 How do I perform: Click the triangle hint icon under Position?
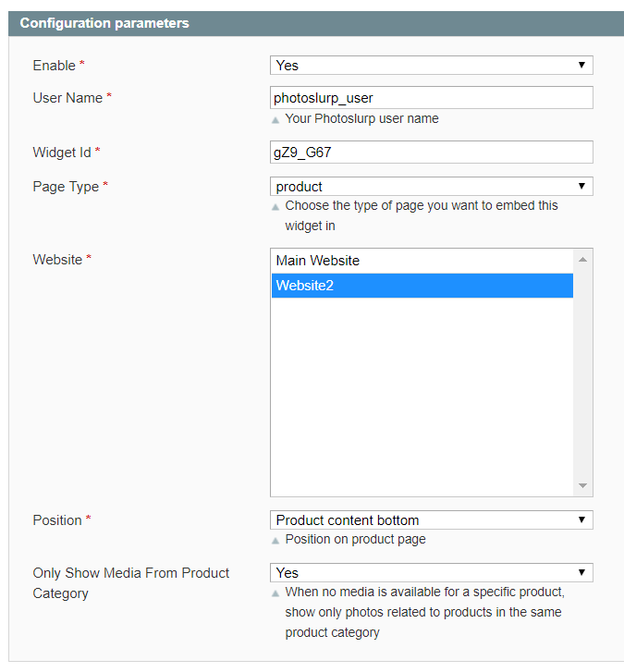tap(275, 541)
